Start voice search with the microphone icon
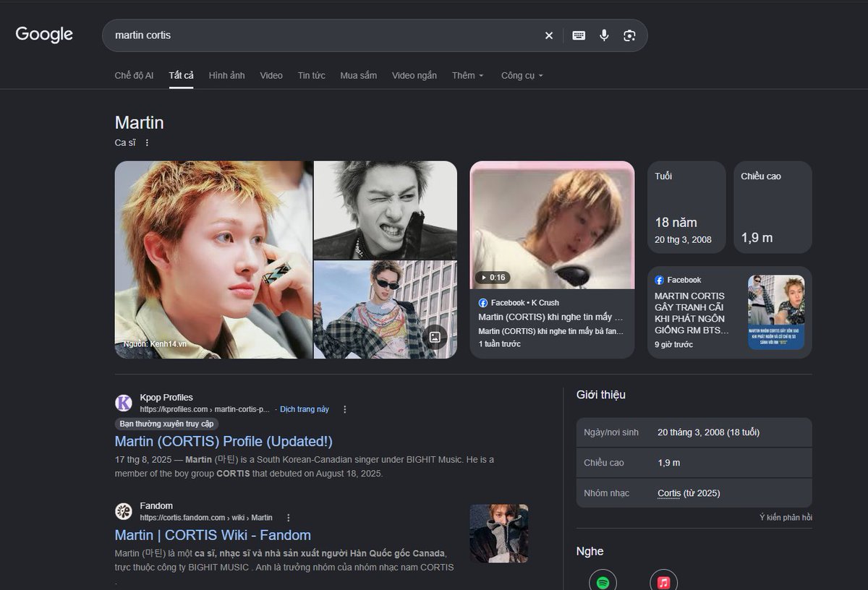Image resolution: width=868 pixels, height=590 pixels. [x=604, y=35]
